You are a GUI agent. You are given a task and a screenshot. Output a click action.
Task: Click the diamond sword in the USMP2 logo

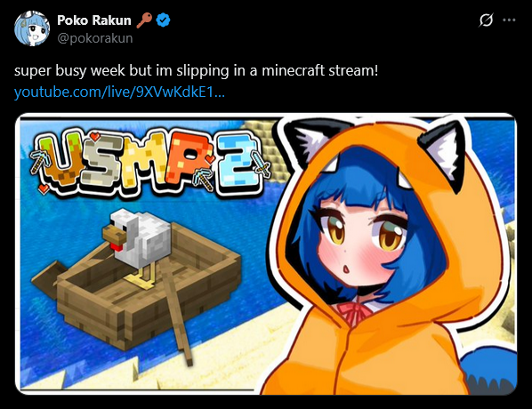point(262,164)
